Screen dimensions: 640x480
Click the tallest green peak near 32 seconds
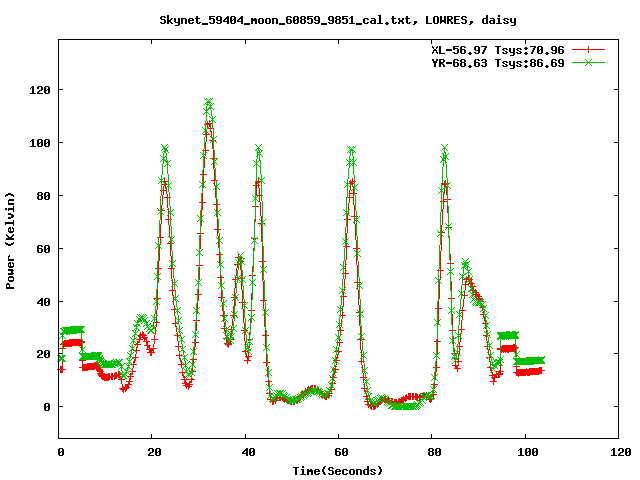point(209,102)
